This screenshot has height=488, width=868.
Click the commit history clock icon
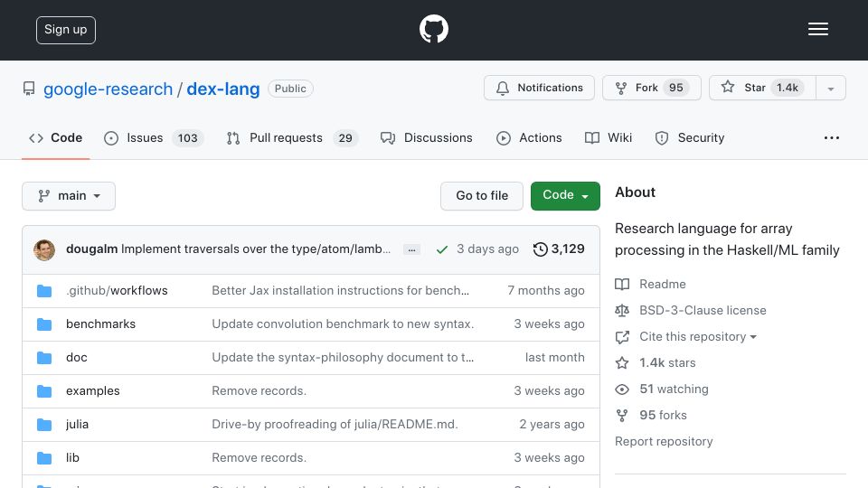541,249
